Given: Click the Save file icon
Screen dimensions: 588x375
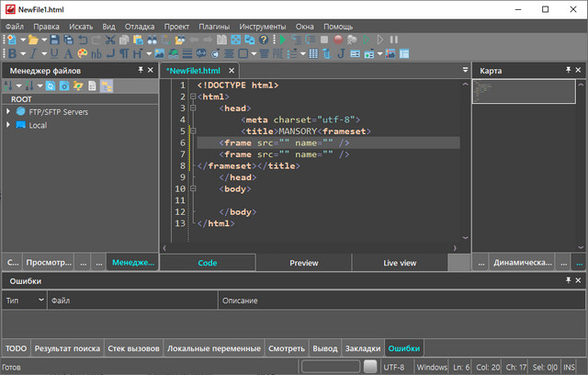Looking at the screenshot, I should tap(55, 40).
